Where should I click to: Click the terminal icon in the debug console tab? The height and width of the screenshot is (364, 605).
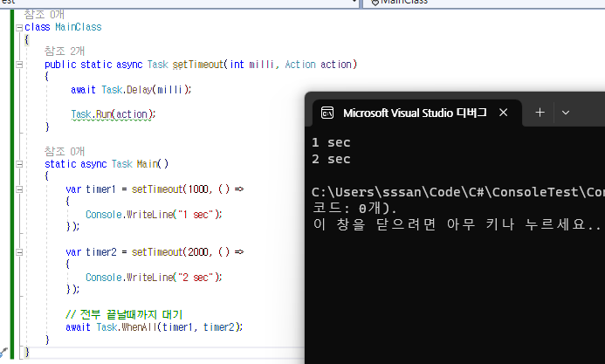tap(327, 113)
